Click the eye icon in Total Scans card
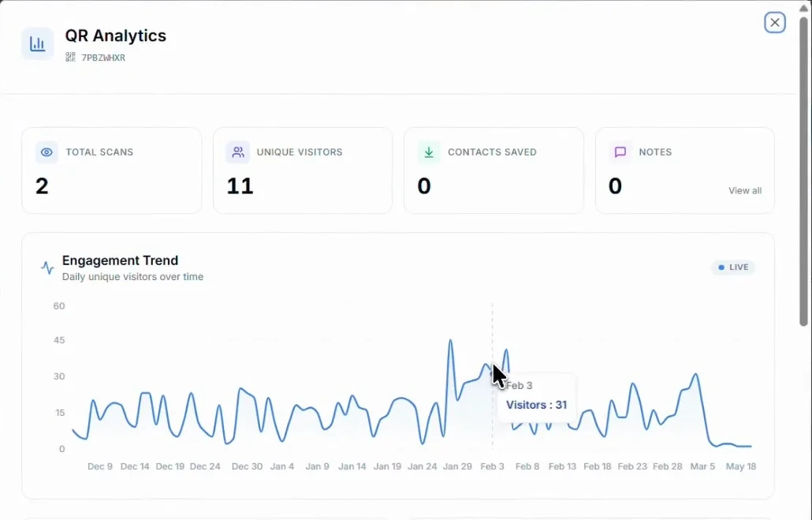Viewport: 812px width, 520px height. click(47, 152)
